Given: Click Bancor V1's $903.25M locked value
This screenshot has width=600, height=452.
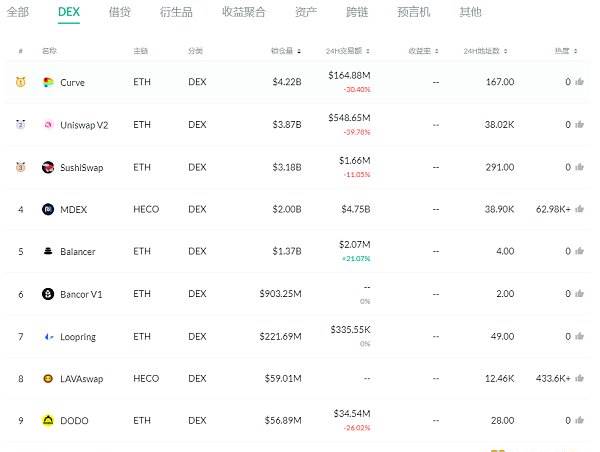Looking at the screenshot, I should 280,294.
